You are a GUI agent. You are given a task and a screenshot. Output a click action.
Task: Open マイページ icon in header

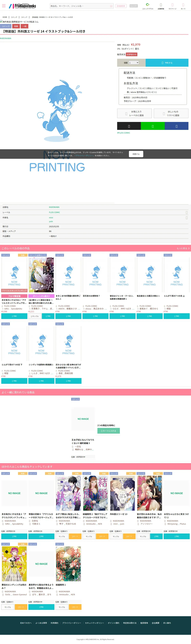[x=172, y=6]
